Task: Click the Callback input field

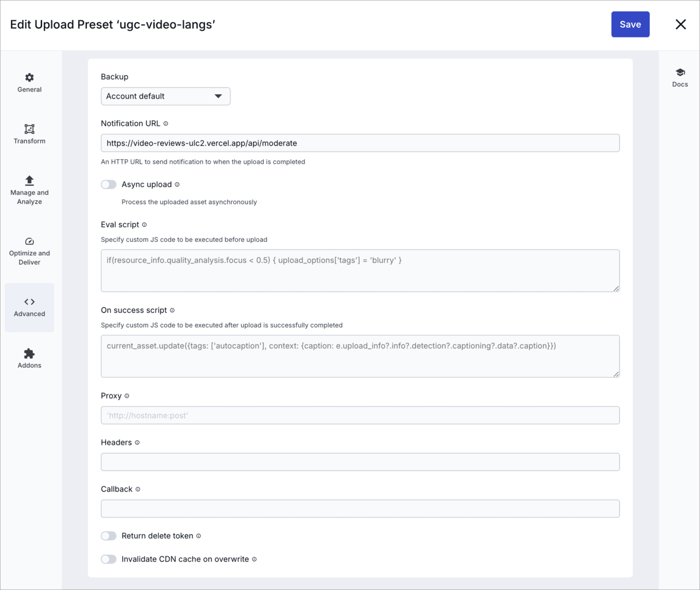Action: pos(360,508)
